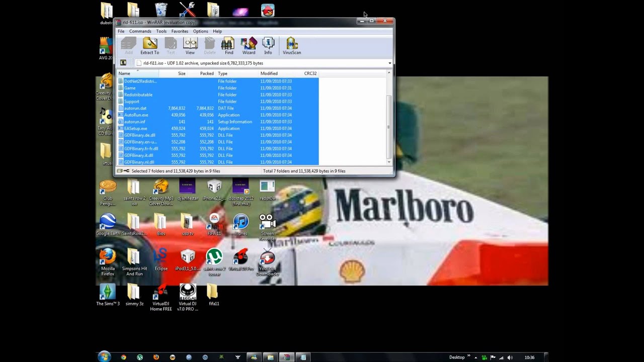The width and height of the screenshot is (644, 362).
Task: Open the Windows Start button
Action: pos(104,357)
